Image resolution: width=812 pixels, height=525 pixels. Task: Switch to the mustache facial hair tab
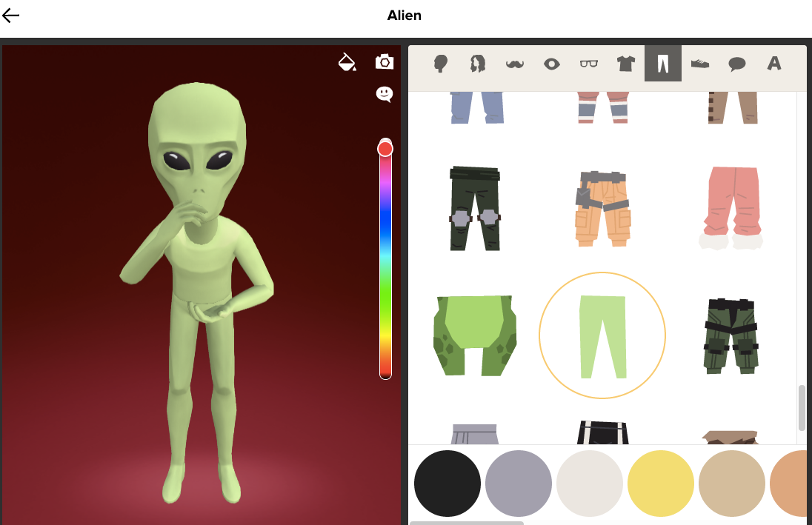[515, 64]
